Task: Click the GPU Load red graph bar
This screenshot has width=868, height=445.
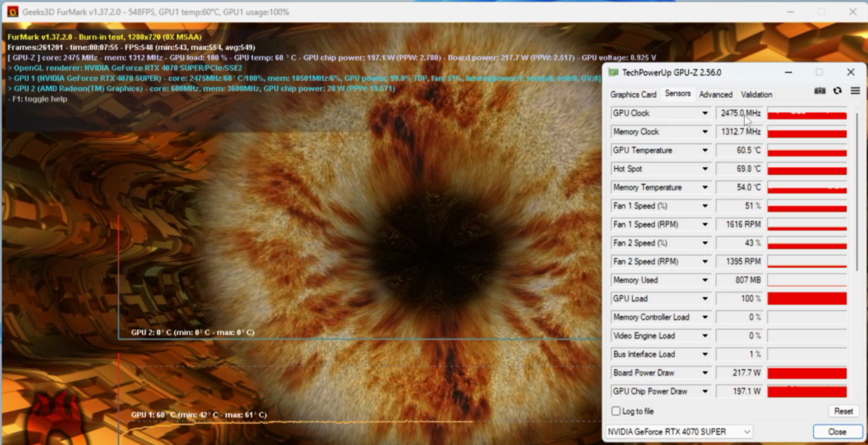Action: click(x=807, y=299)
